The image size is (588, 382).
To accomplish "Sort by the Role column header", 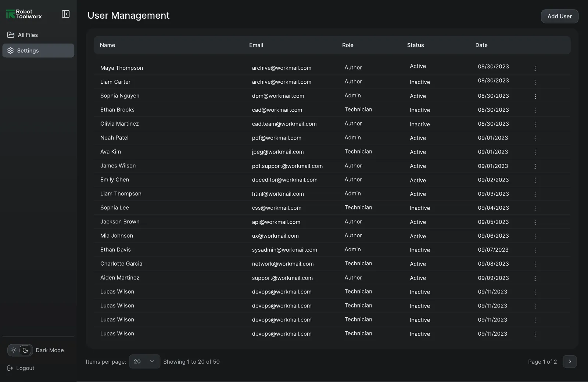I will point(348,45).
